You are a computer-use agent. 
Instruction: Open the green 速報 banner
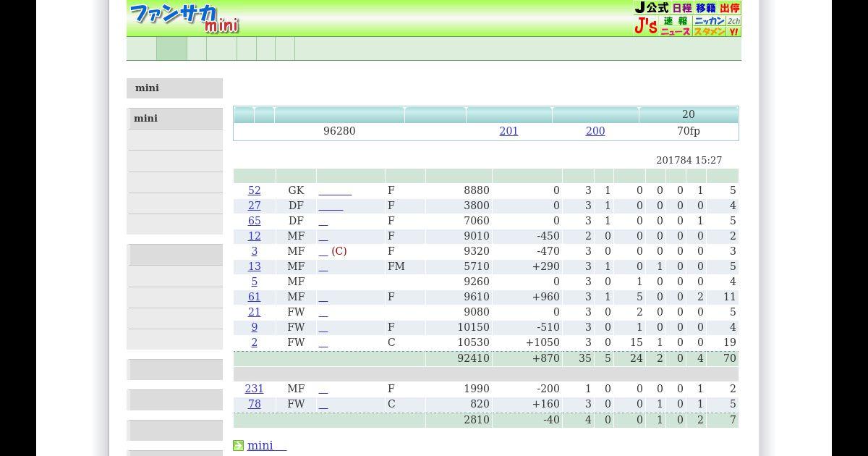coord(676,21)
